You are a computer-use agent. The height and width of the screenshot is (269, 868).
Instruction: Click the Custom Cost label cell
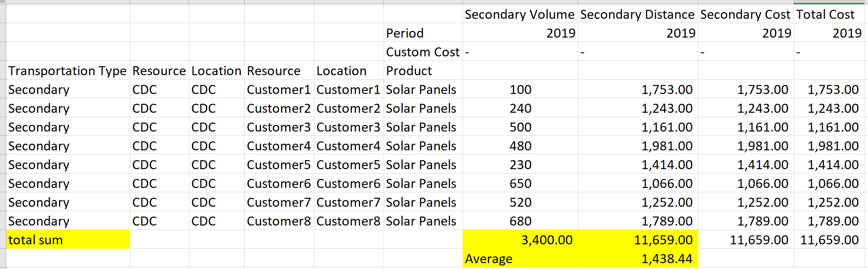point(422,52)
